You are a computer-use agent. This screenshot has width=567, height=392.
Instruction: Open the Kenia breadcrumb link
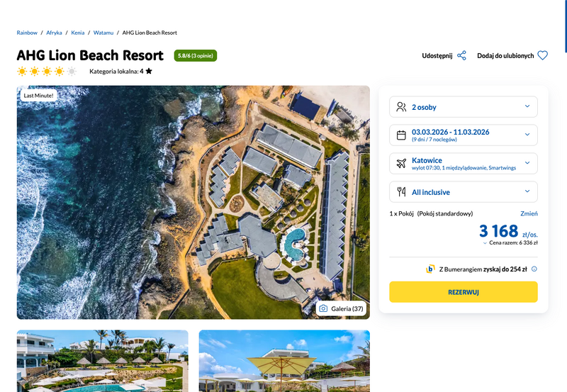point(78,33)
